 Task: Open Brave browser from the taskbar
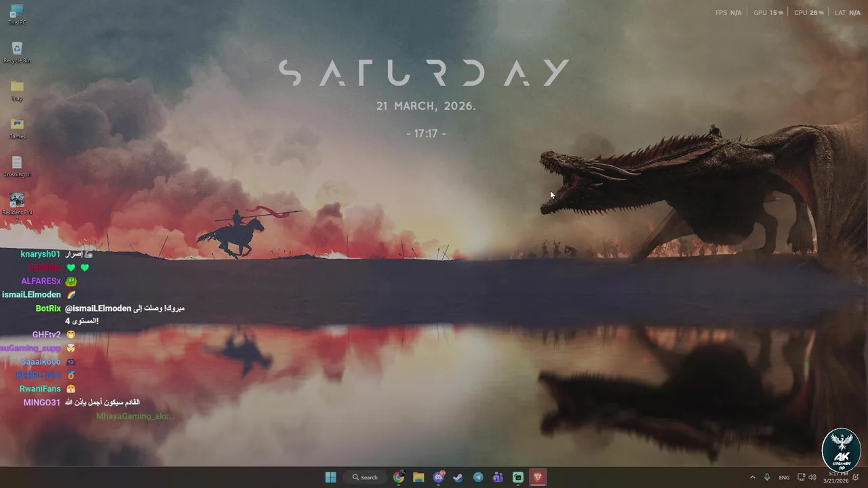coord(538,477)
